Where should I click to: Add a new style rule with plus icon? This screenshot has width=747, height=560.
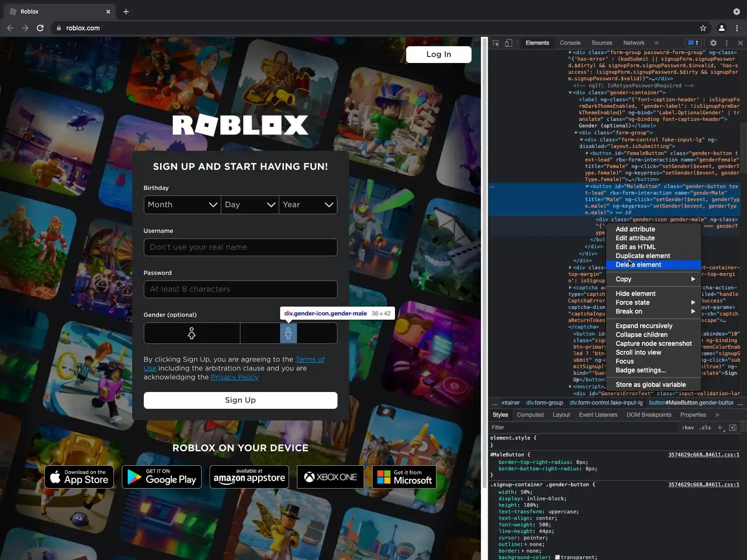[720, 427]
